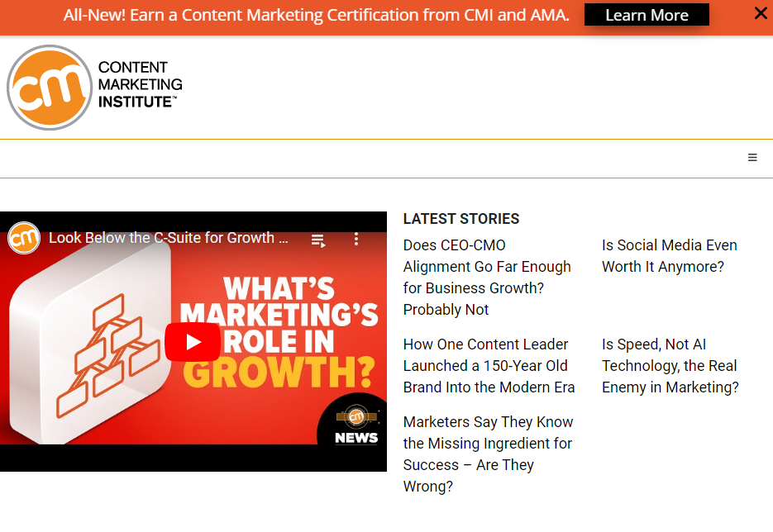Click the Learn More banner button

(x=647, y=15)
